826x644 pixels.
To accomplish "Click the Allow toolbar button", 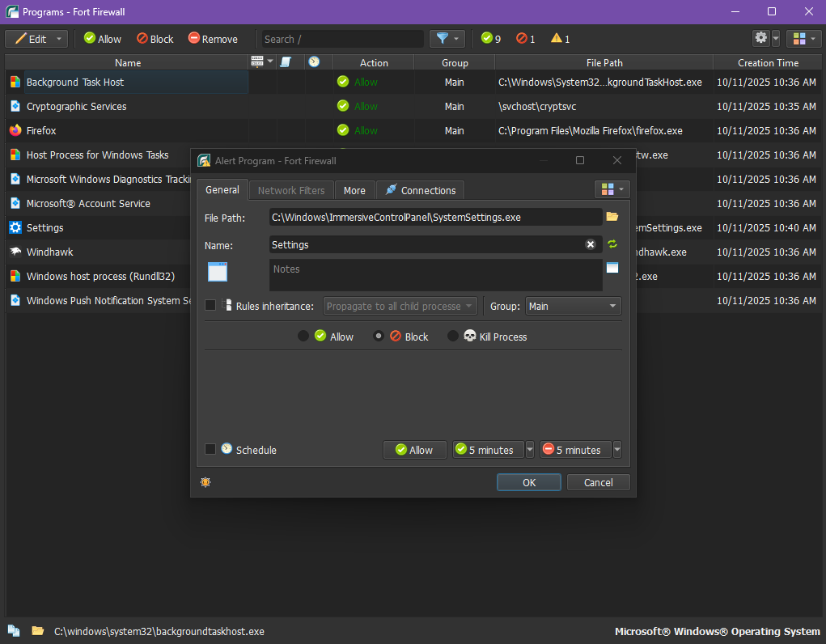I will click(x=103, y=39).
